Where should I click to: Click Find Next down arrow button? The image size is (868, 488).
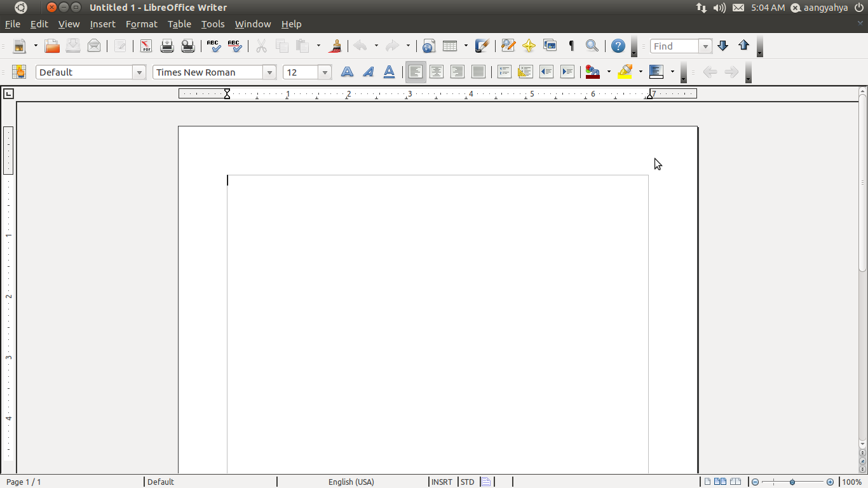pyautogui.click(x=722, y=46)
